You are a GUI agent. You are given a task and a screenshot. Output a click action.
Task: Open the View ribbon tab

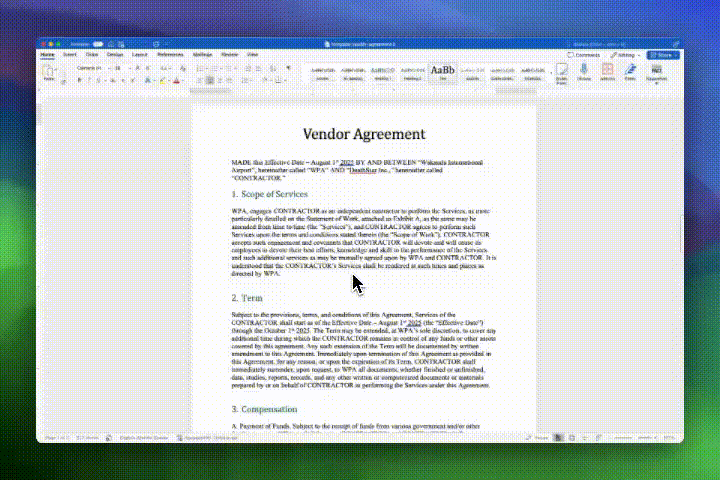[x=253, y=55]
